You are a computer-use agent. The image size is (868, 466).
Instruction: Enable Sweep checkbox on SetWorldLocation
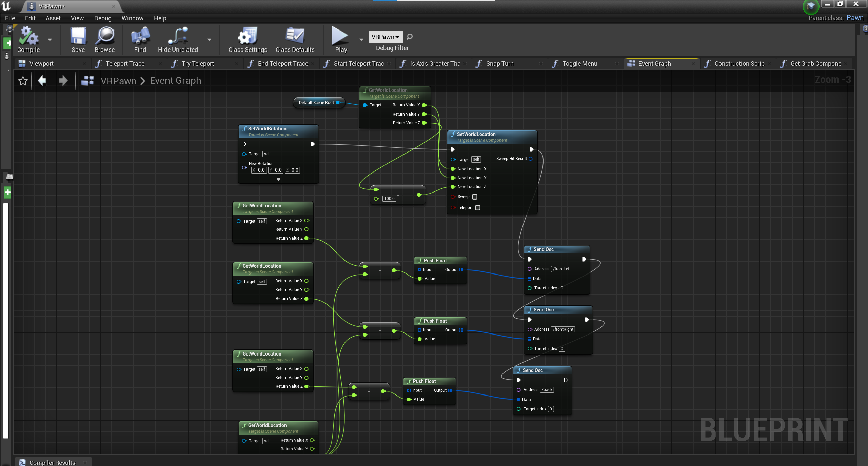tap(475, 197)
